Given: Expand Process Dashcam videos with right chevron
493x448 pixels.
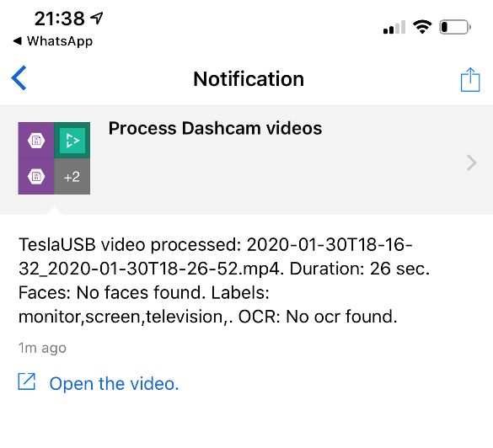Looking at the screenshot, I should pyautogui.click(x=471, y=163).
